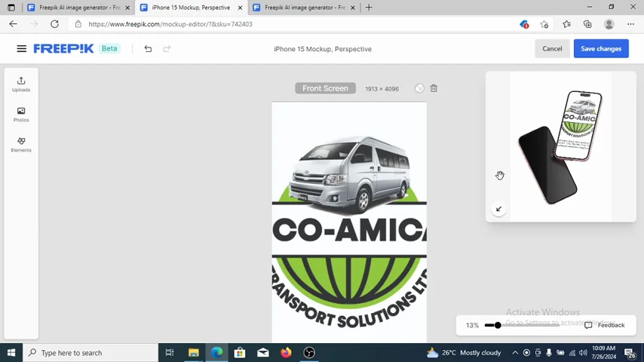
Task: Click the zoom slider handle
Action: coord(498,325)
